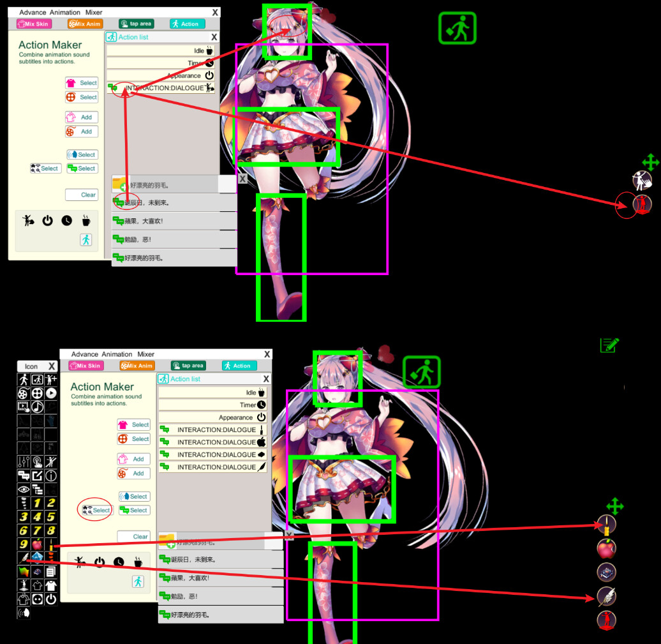Tap the white feather circle shortcut

coord(607,596)
